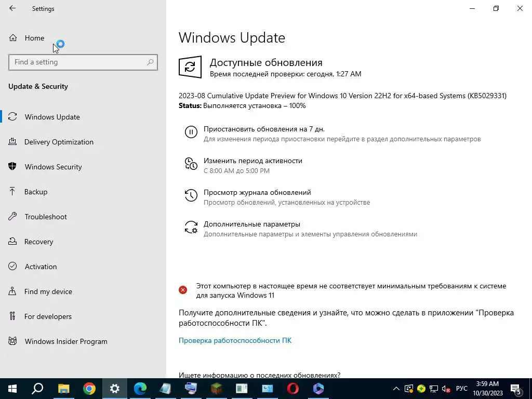Click the red X Windows 11 requirement icon
Image resolution: width=532 pixels, height=399 pixels.
coord(183,290)
